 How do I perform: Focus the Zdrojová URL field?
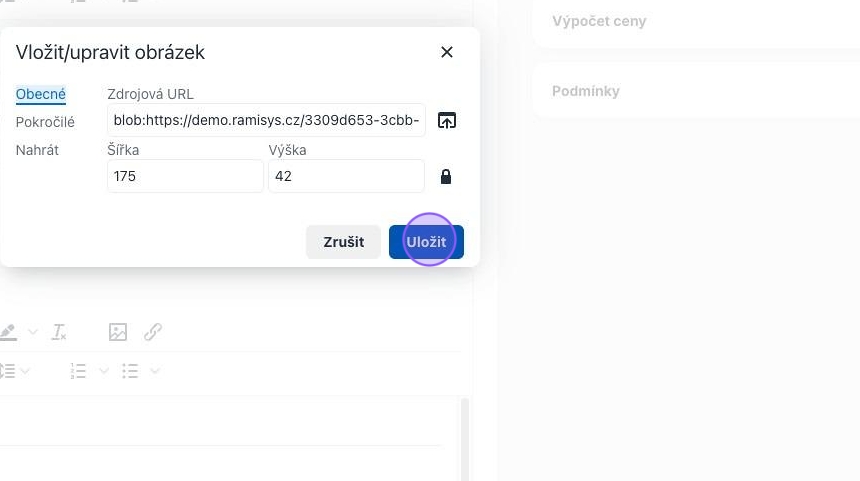(266, 120)
